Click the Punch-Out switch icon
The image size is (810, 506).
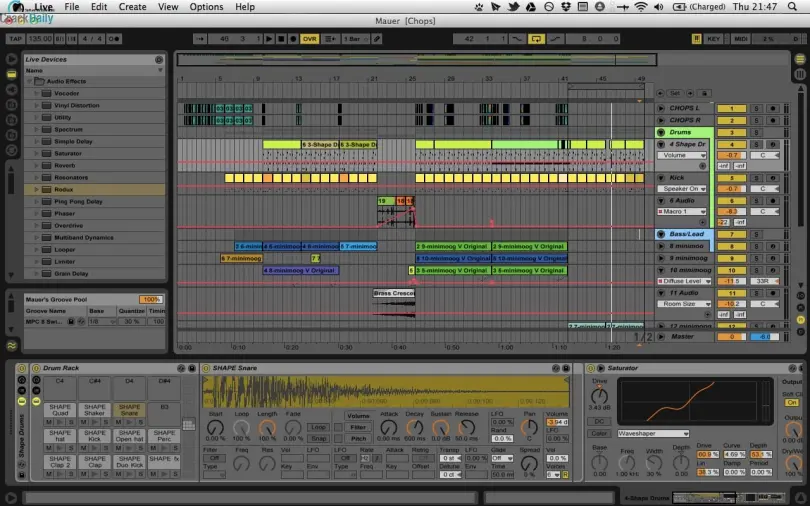pyautogui.click(x=555, y=39)
